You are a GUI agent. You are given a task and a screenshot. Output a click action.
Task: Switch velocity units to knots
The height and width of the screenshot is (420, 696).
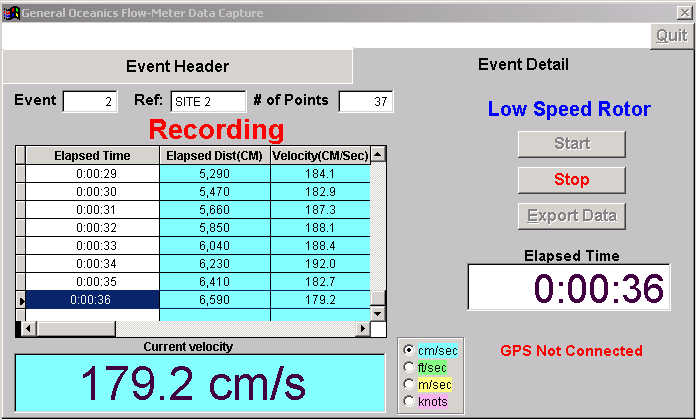click(408, 401)
